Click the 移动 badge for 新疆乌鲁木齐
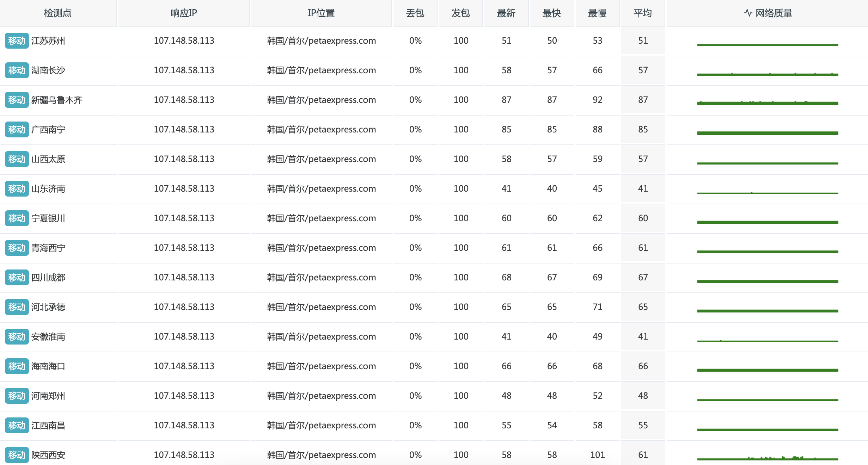 17,100
